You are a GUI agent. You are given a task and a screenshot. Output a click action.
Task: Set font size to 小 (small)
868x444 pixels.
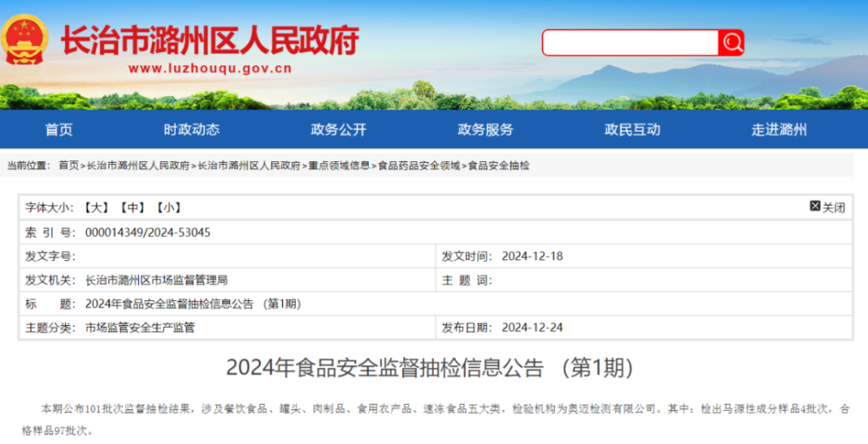tap(168, 207)
